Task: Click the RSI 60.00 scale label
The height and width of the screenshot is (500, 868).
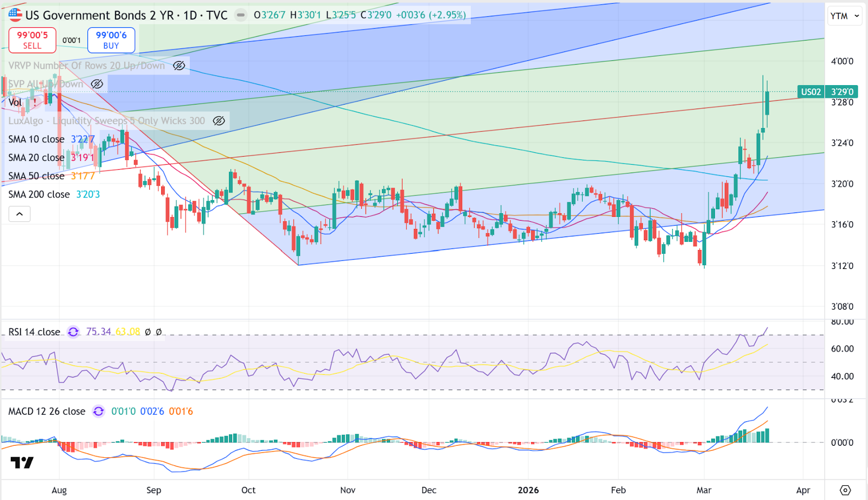Action: click(842, 349)
